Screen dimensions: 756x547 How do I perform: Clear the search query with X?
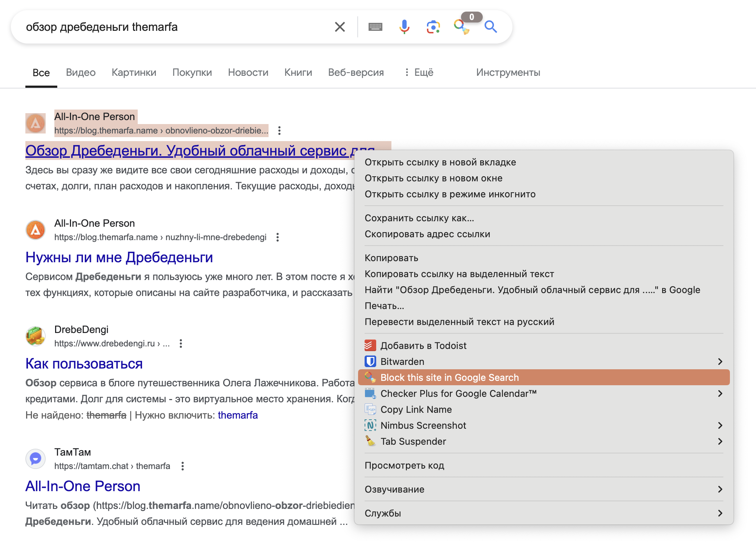(x=340, y=27)
